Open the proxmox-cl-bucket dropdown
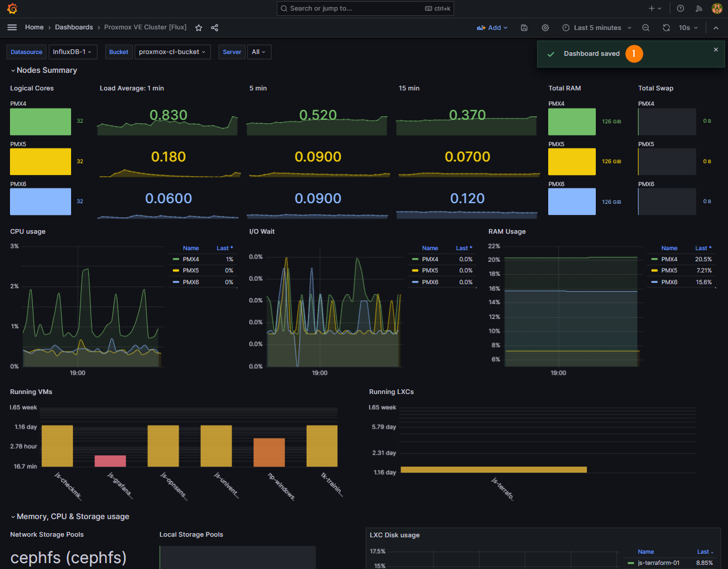The width and height of the screenshot is (728, 569). tap(172, 52)
